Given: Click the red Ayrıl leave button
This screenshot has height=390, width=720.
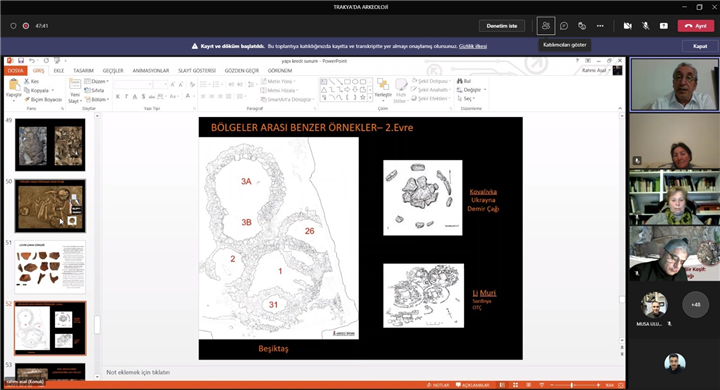Looking at the screenshot, I should tap(696, 26).
